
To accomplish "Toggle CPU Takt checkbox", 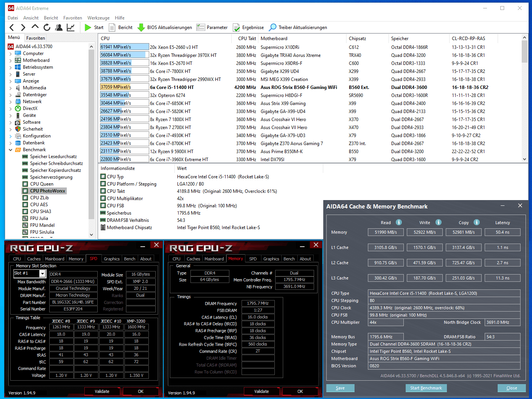I will 103,191.
